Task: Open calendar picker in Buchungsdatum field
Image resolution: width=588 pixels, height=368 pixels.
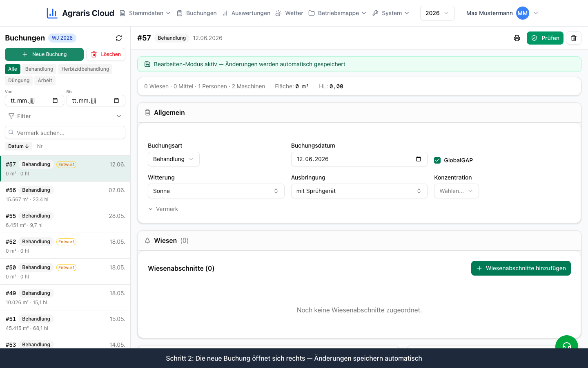Action: [x=419, y=159]
